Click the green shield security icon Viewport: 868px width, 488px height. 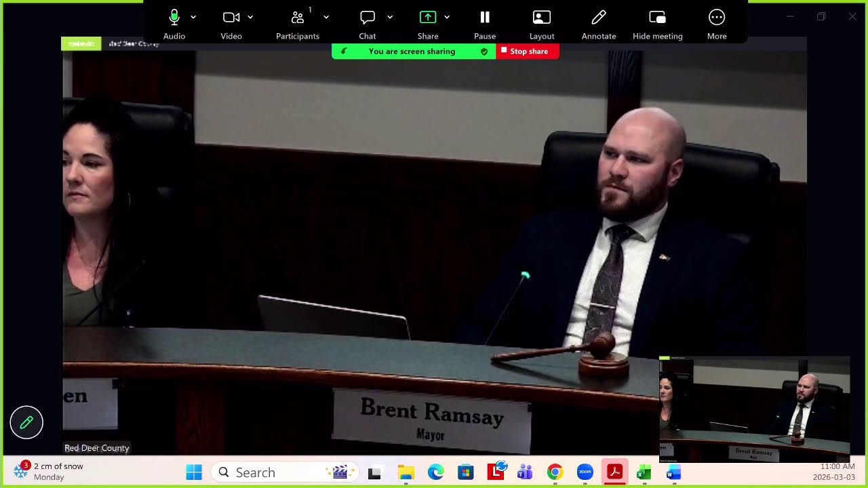[484, 52]
